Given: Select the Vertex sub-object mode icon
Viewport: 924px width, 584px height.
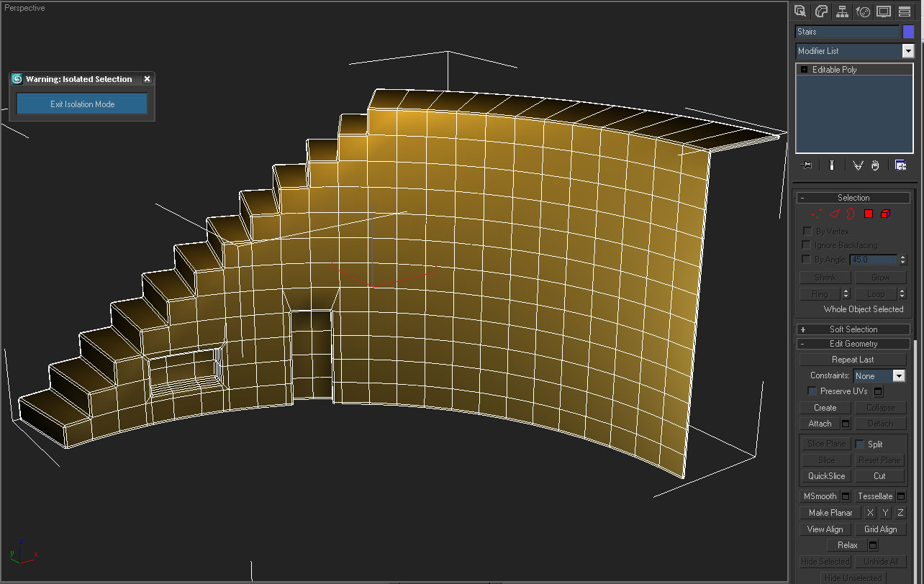Looking at the screenshot, I should 817,213.
